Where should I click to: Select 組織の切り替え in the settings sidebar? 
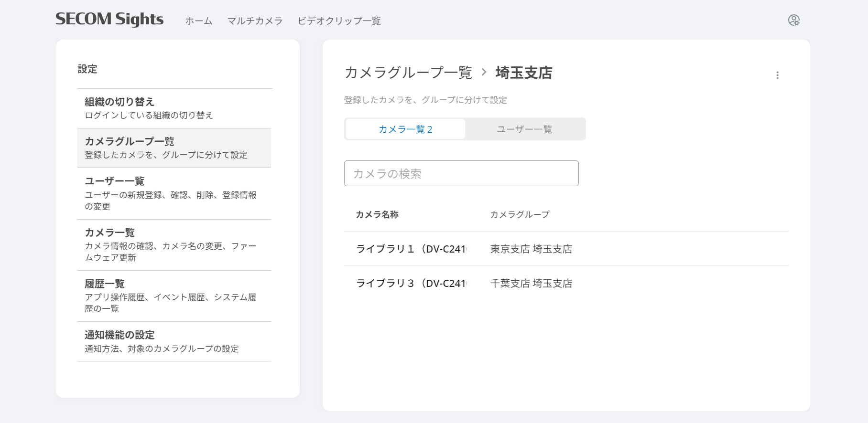coord(174,108)
